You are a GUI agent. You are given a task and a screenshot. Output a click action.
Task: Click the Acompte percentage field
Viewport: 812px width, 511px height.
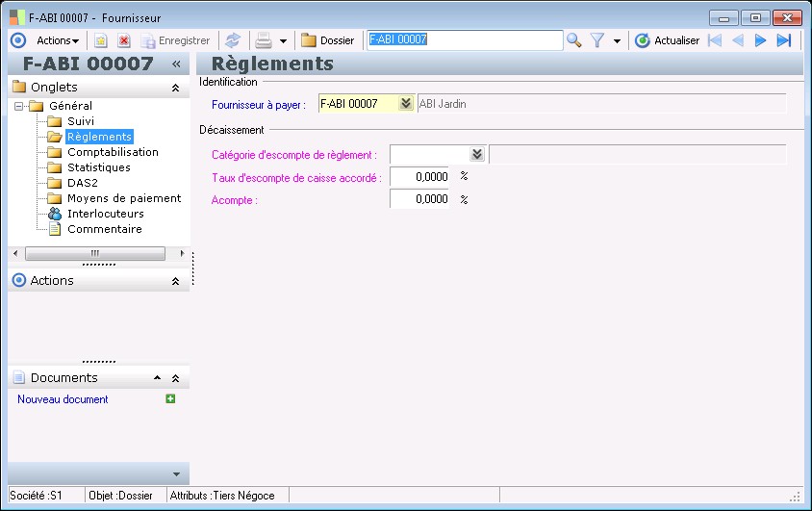(419, 199)
